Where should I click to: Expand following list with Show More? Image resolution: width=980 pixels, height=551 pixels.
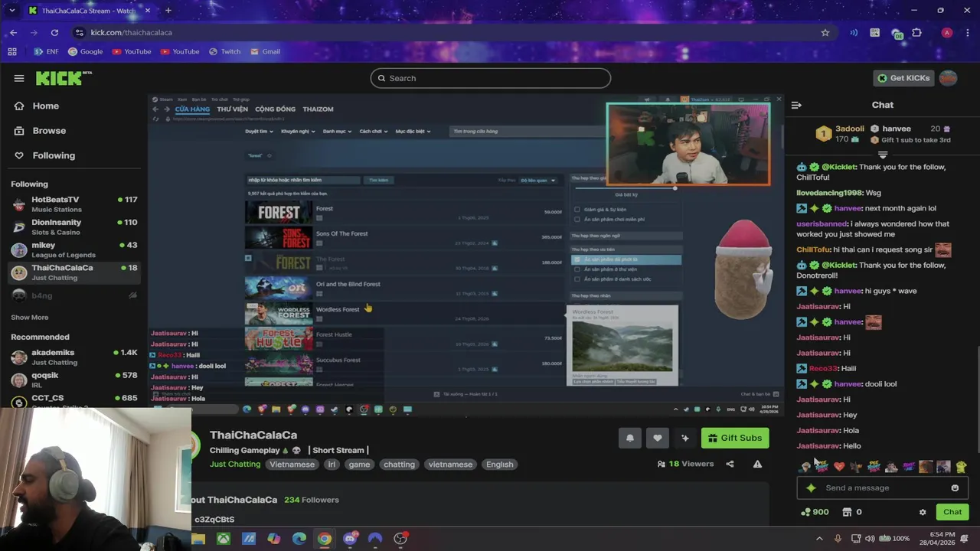click(x=30, y=317)
